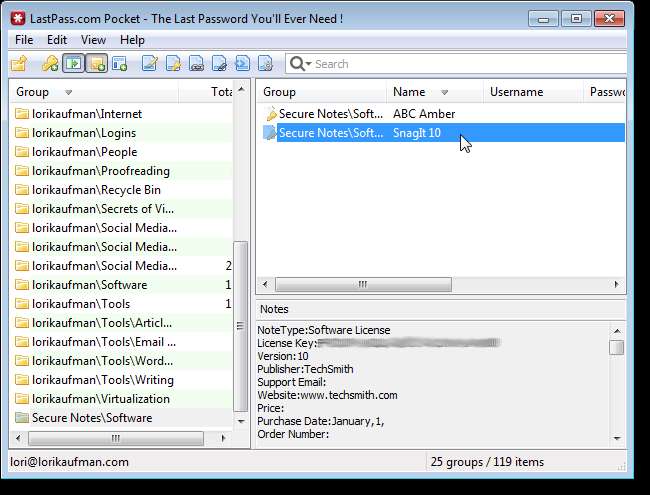Viewport: 650px width, 495px height.
Task: Select the lorikaufman\Tools\Word... group
Action: click(122, 361)
